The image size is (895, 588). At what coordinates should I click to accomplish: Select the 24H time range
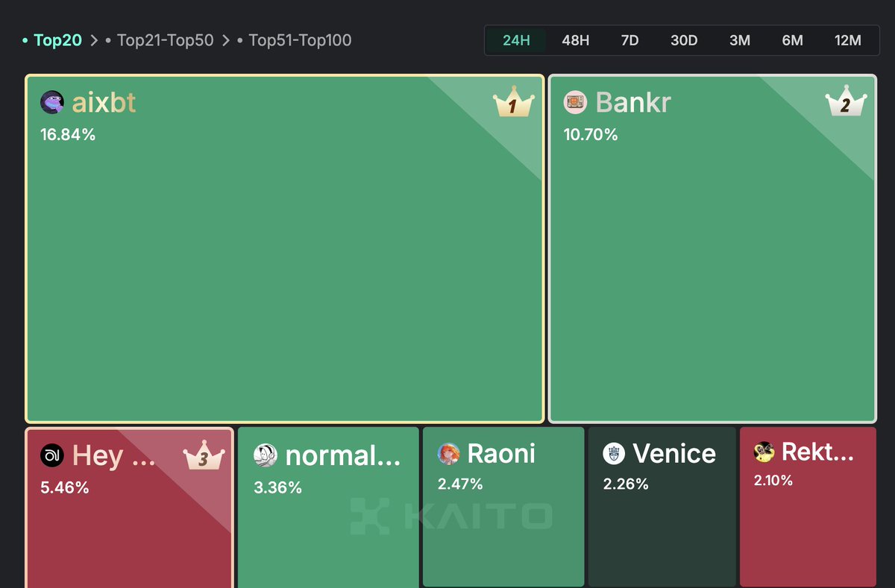(516, 40)
